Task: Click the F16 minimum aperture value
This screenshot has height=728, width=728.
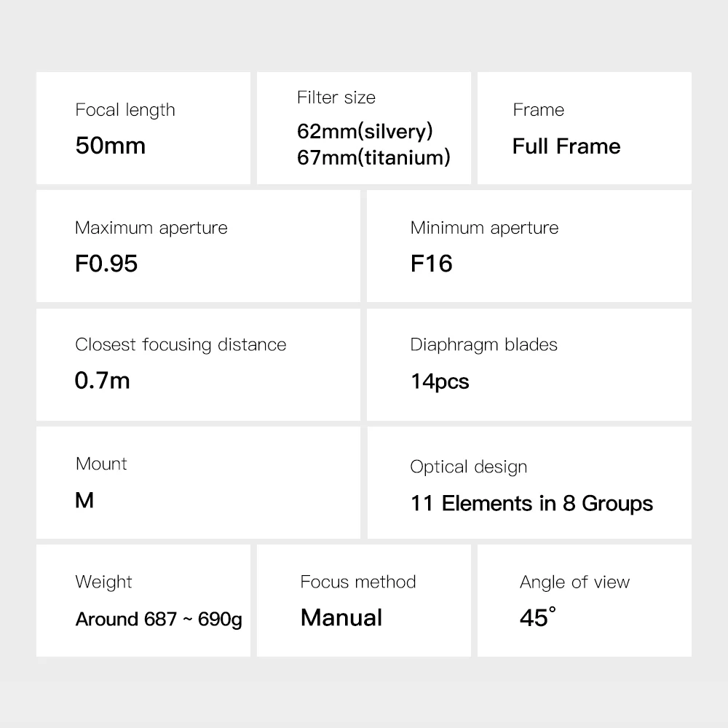Action: [x=432, y=264]
